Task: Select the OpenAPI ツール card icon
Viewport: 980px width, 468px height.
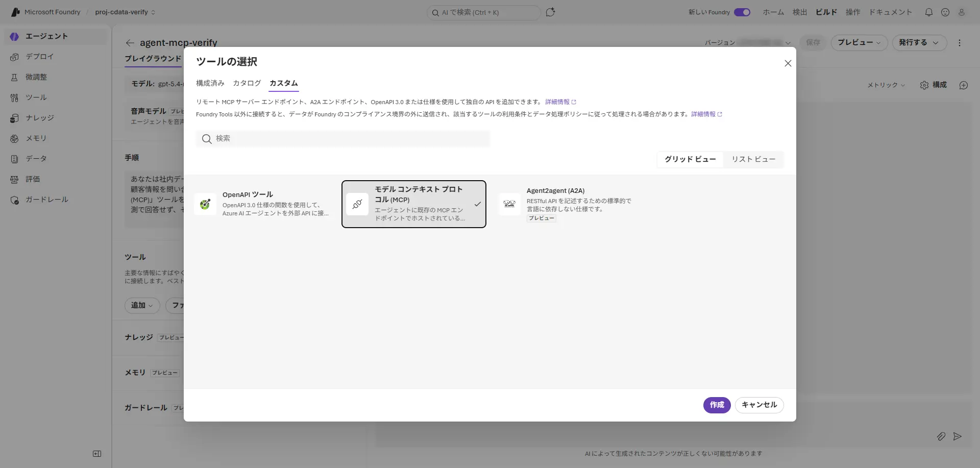Action: tap(205, 204)
